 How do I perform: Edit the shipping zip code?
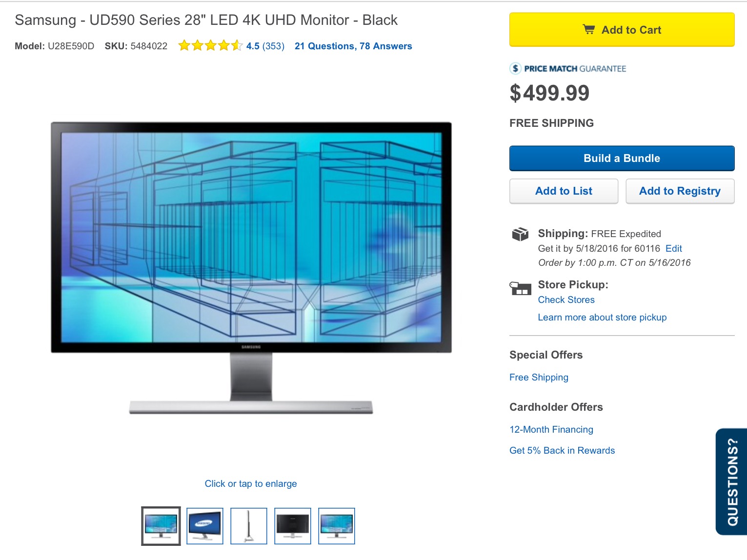point(674,249)
